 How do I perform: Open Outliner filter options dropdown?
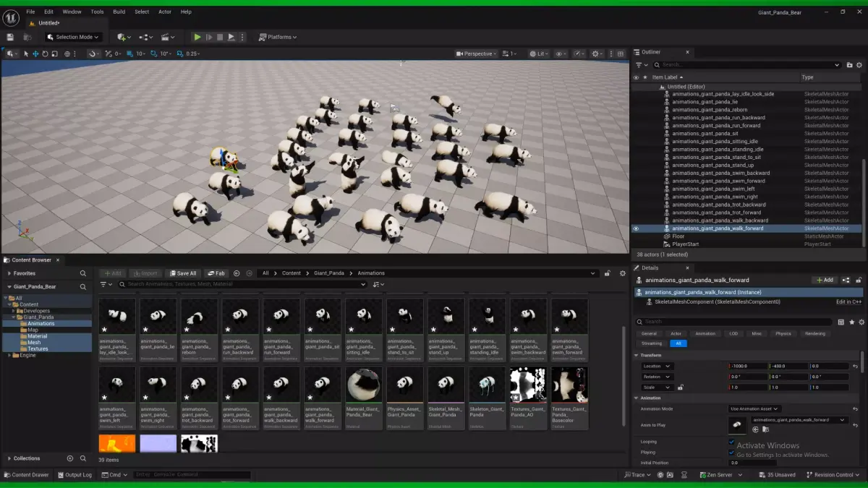click(641, 64)
